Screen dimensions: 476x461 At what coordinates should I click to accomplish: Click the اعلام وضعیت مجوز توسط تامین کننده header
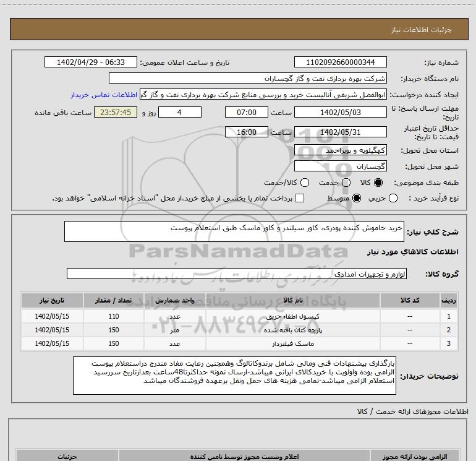tap(244, 457)
